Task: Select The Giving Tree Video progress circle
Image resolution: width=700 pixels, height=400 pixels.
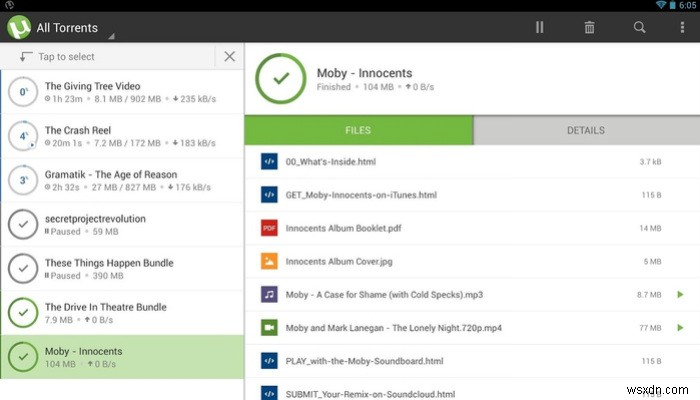Action: 23,92
